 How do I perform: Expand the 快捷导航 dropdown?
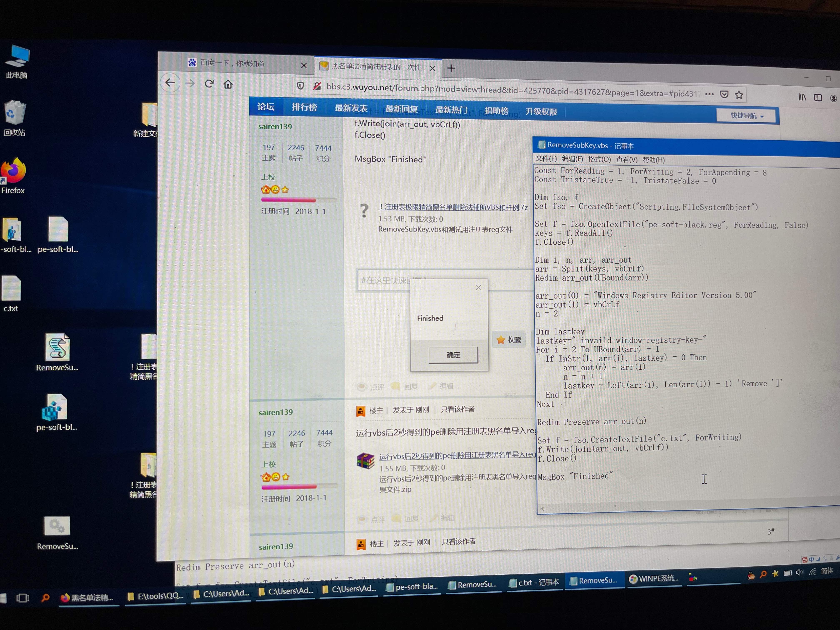point(747,115)
